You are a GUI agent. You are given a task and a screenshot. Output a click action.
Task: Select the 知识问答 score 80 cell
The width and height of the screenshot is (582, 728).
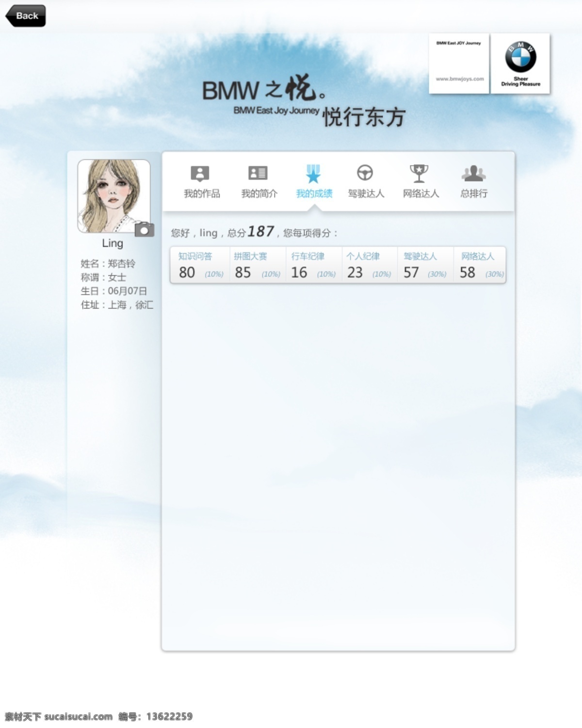coord(200,265)
